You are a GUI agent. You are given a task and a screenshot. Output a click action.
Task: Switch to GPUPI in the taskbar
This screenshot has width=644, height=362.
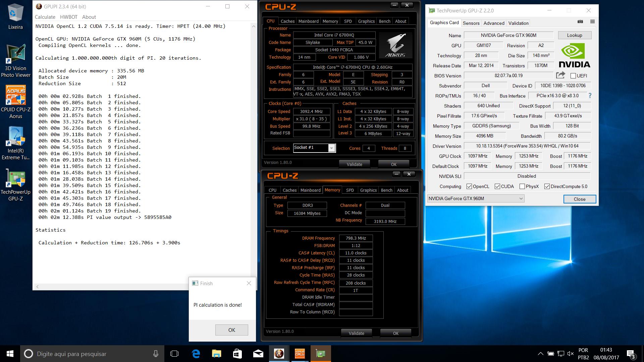click(279, 354)
